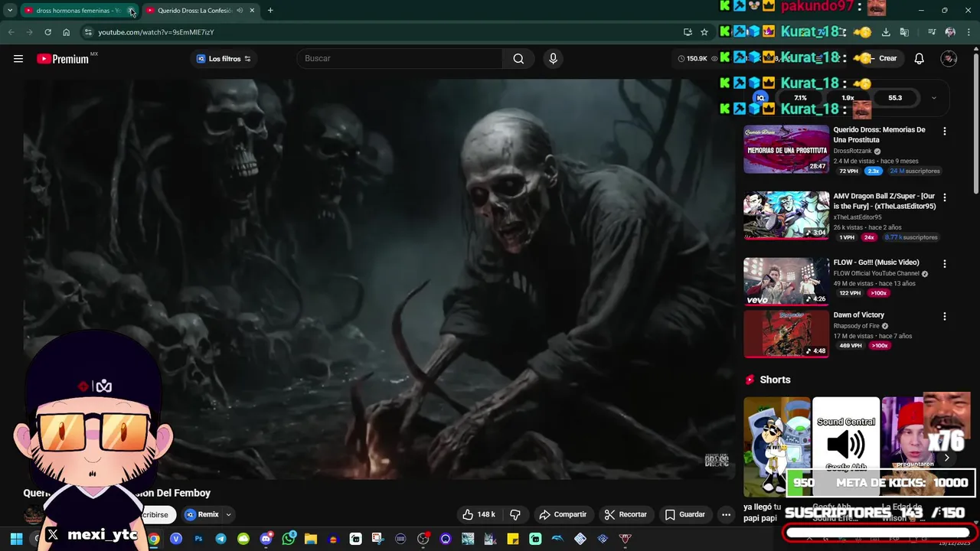
Task: Open Google Translate icon in toolbar
Action: point(904,32)
